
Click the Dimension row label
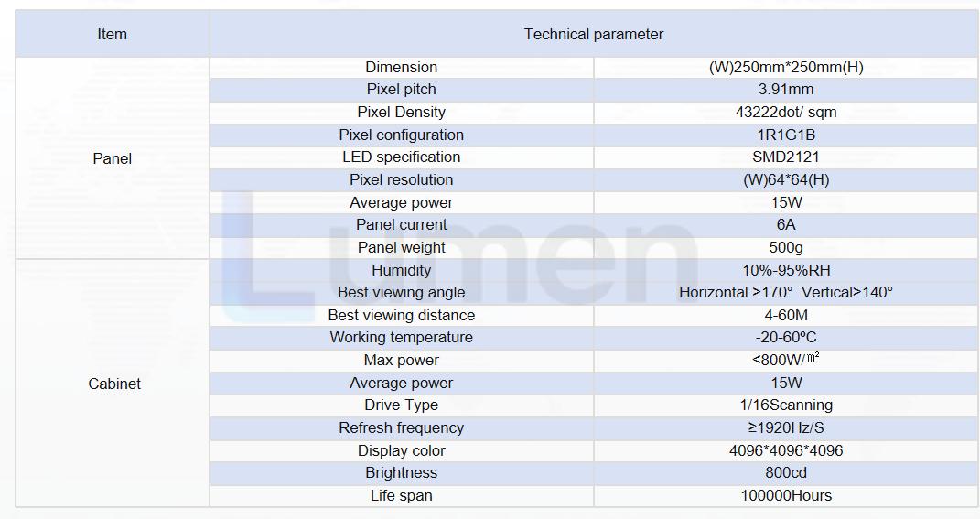click(402, 67)
